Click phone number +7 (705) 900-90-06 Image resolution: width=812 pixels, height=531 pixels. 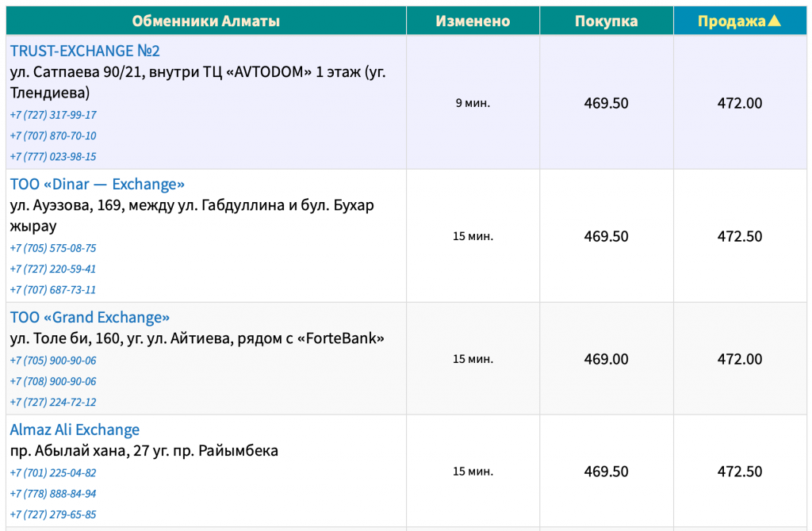[x=53, y=361]
